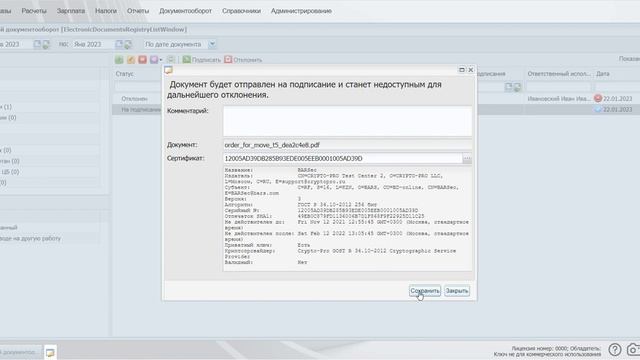Maximize the signing dialog window
640x360 pixels.
point(462,70)
